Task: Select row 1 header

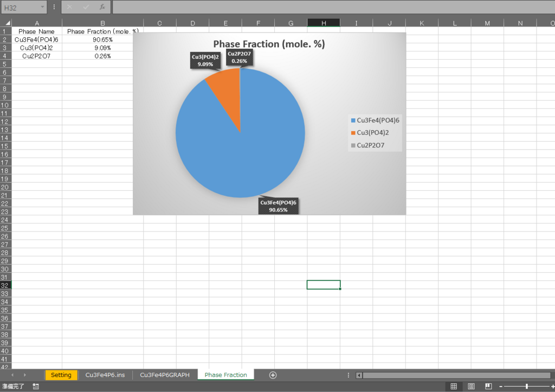Action: 5,31
